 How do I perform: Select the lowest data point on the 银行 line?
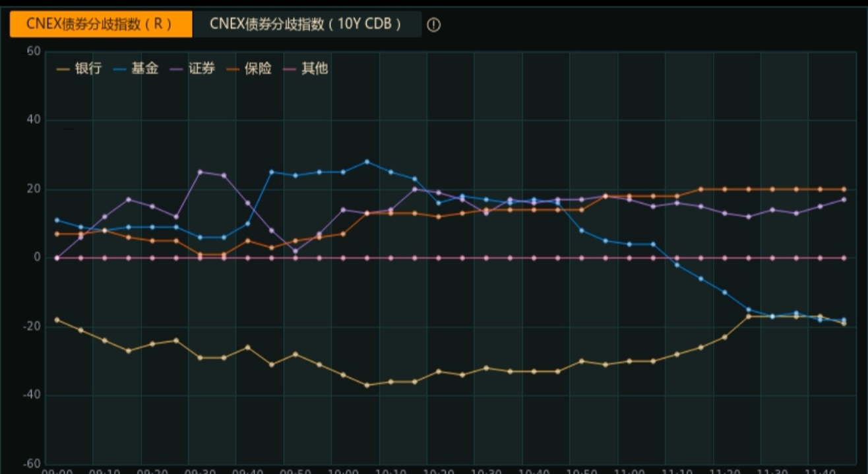pyautogui.click(x=367, y=385)
